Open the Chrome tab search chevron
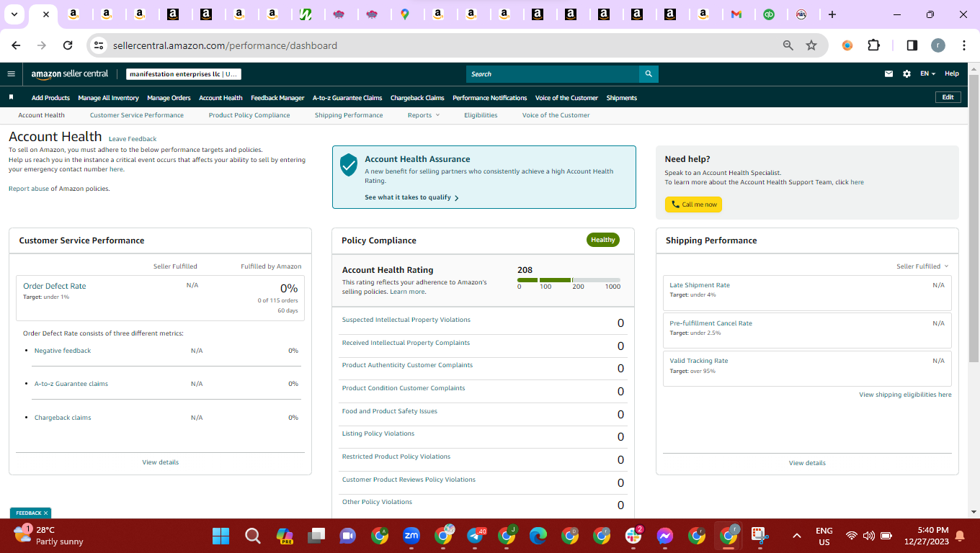This screenshot has height=553, width=980. coord(14,14)
